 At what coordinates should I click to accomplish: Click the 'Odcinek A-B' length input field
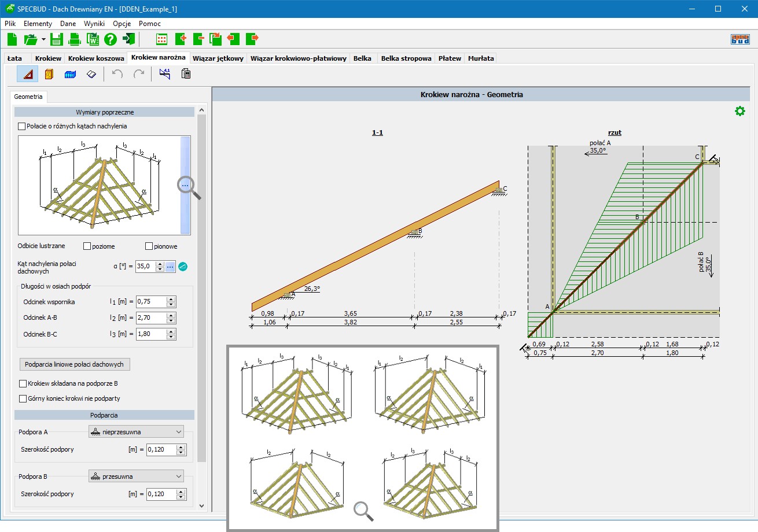click(151, 318)
